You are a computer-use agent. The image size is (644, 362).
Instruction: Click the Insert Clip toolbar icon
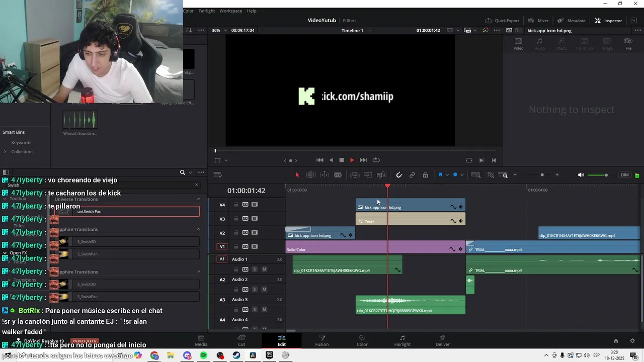point(355,175)
